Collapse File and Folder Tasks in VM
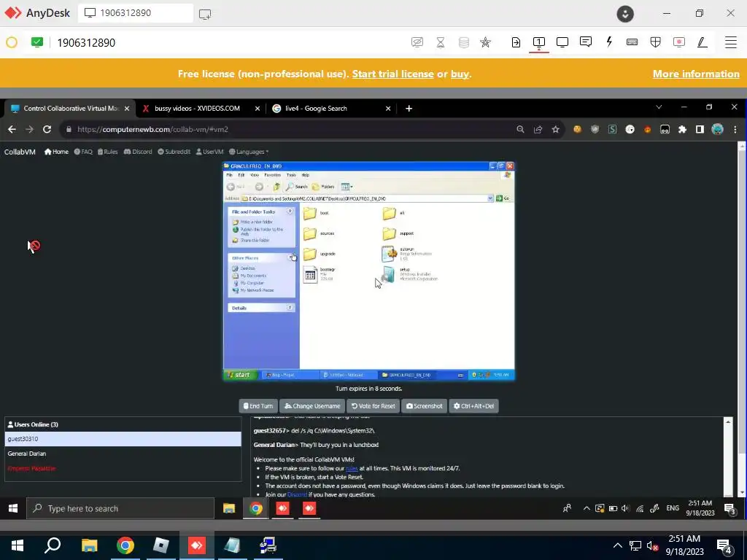 click(x=290, y=211)
